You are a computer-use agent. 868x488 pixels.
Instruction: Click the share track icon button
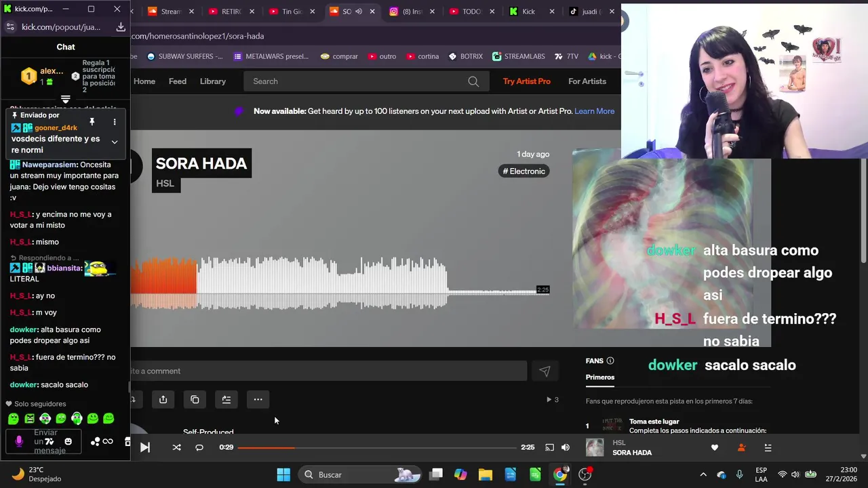tap(163, 399)
